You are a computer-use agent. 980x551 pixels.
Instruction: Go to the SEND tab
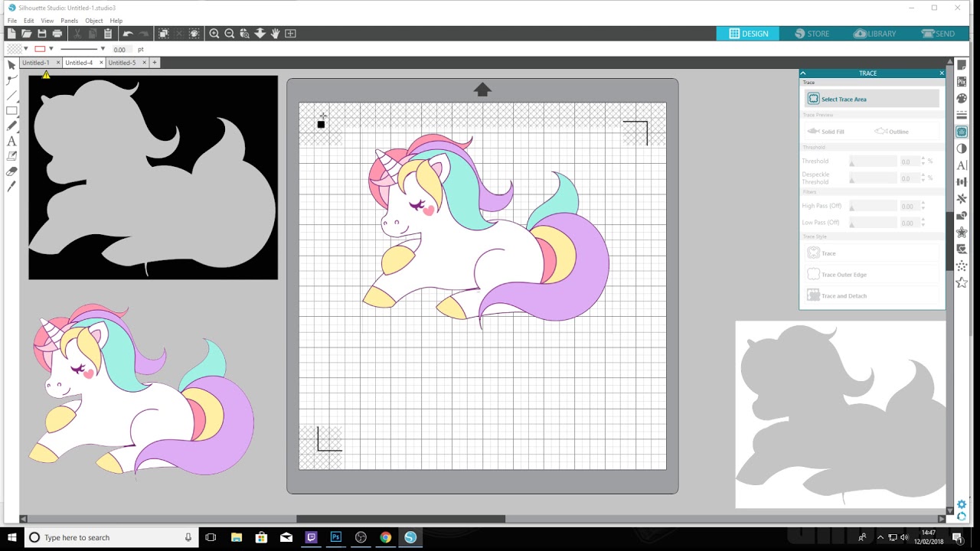coord(938,34)
